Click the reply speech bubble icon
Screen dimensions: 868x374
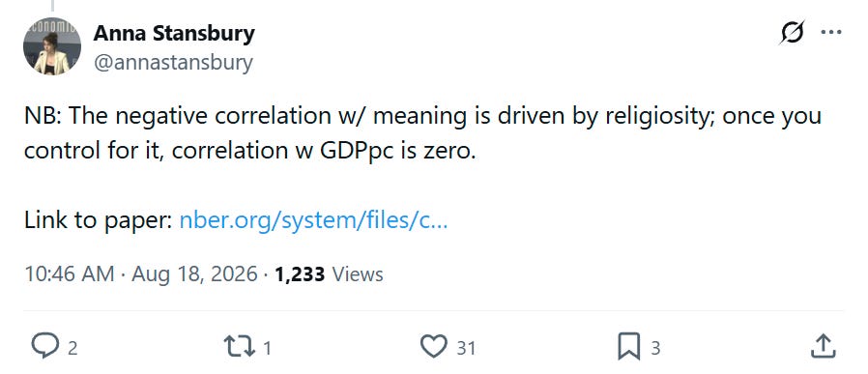point(45,346)
